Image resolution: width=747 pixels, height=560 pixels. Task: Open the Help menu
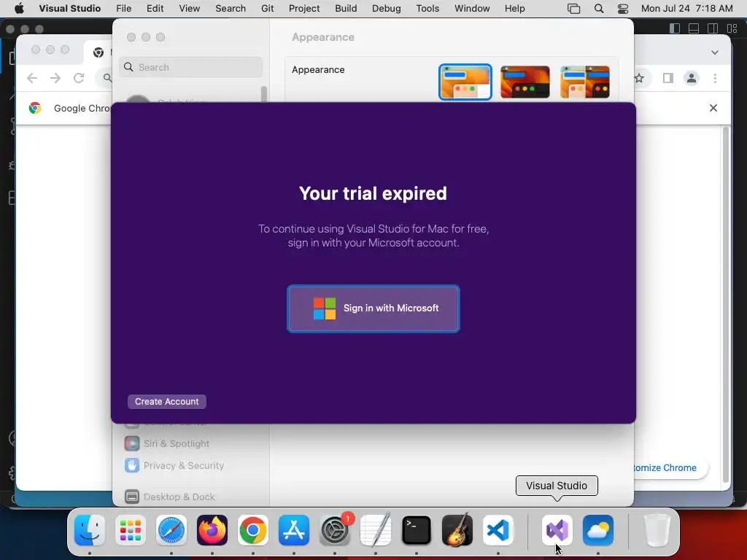(514, 8)
